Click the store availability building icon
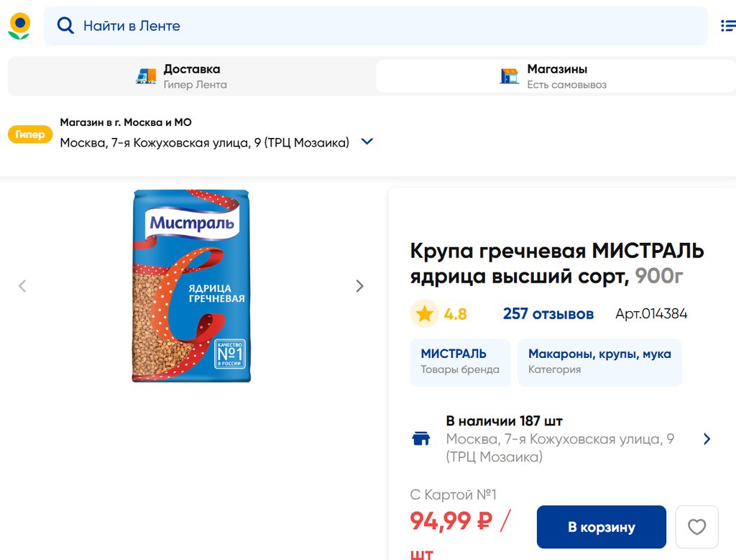This screenshot has height=560, width=736. (x=420, y=439)
